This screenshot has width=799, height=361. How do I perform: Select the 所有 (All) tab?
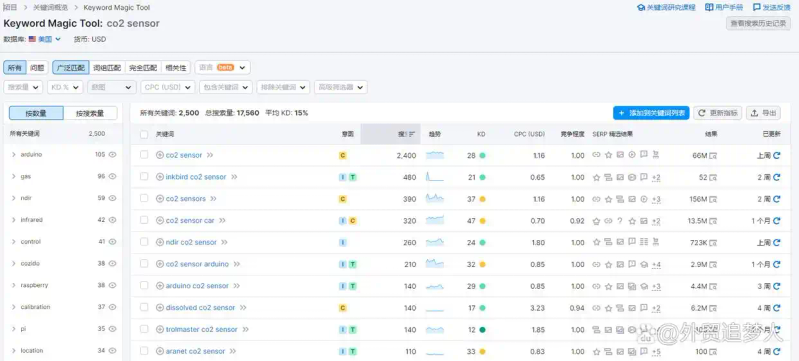point(15,67)
